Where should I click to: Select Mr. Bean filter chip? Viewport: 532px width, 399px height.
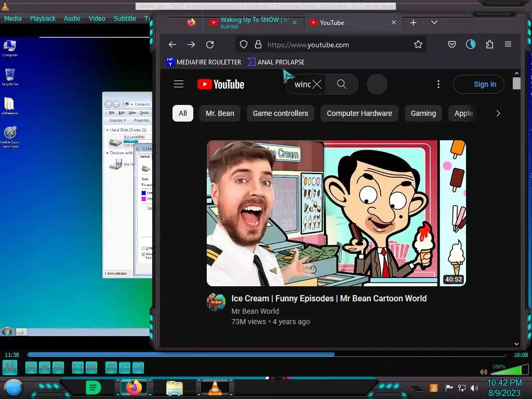[220, 113]
